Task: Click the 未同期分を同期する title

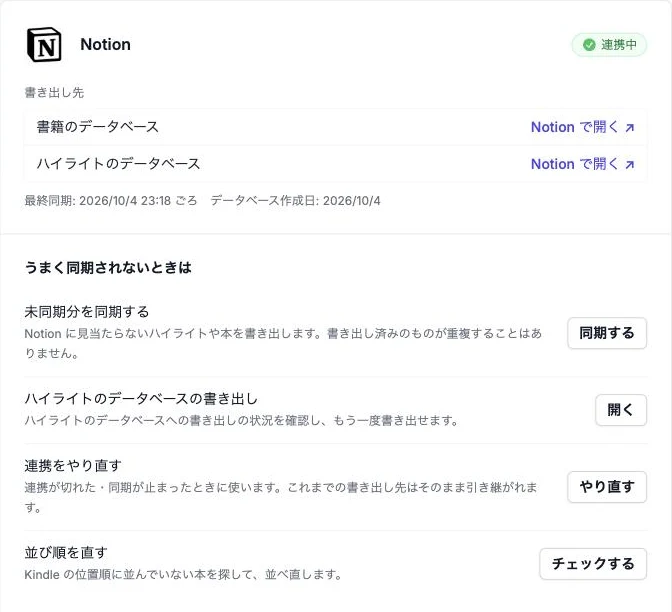Action: [87, 312]
